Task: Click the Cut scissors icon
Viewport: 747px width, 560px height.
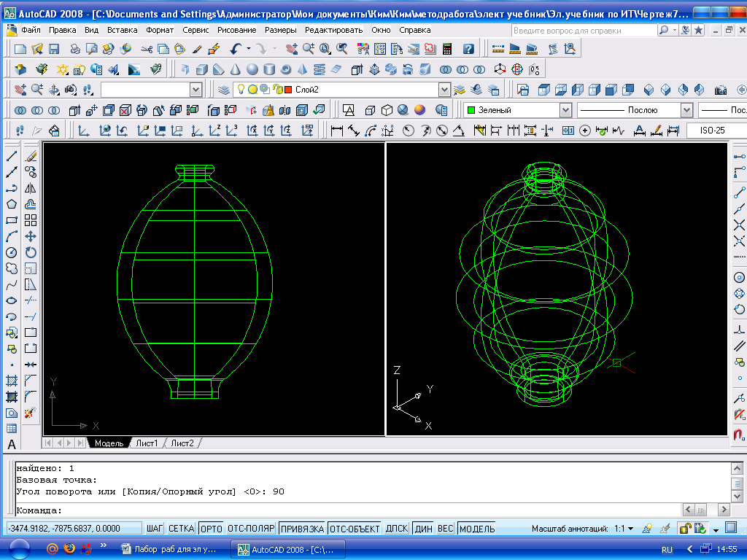Action: (x=146, y=49)
